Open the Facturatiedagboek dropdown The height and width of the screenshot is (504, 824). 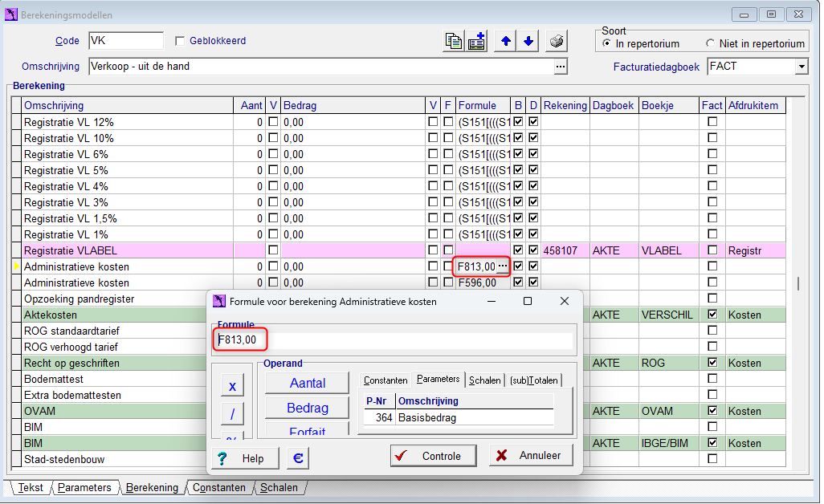point(802,67)
